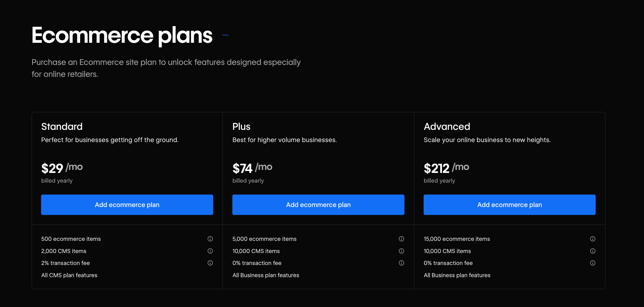Click All CMS plan features text
Viewport: 644px width, 307px height.
(x=69, y=275)
